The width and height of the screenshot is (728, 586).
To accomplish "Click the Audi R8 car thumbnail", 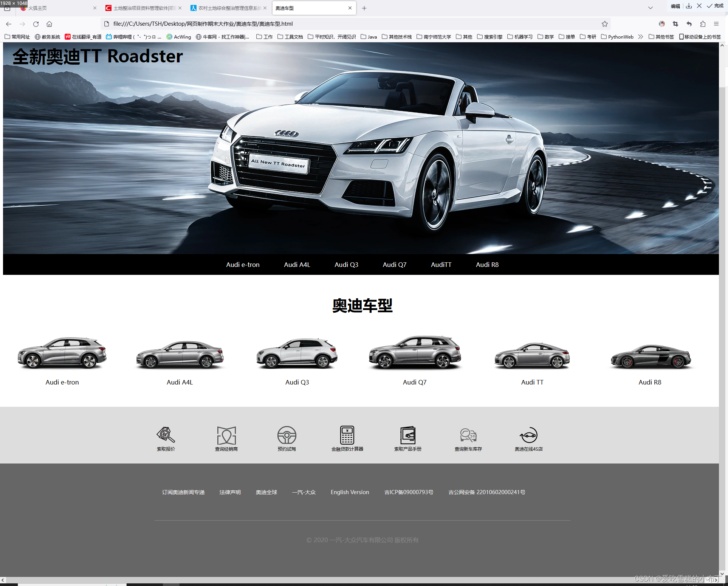I will coord(650,356).
